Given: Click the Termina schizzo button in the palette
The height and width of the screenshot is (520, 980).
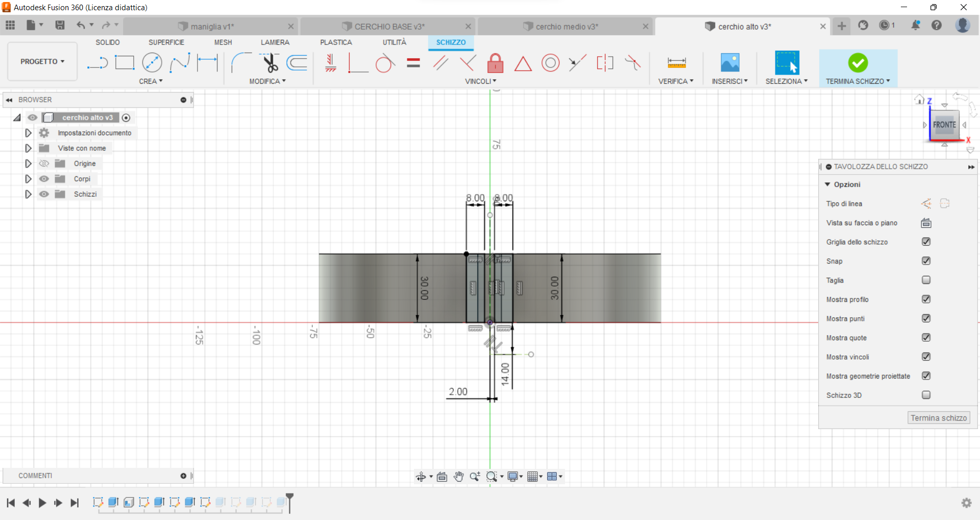Looking at the screenshot, I should [938, 417].
